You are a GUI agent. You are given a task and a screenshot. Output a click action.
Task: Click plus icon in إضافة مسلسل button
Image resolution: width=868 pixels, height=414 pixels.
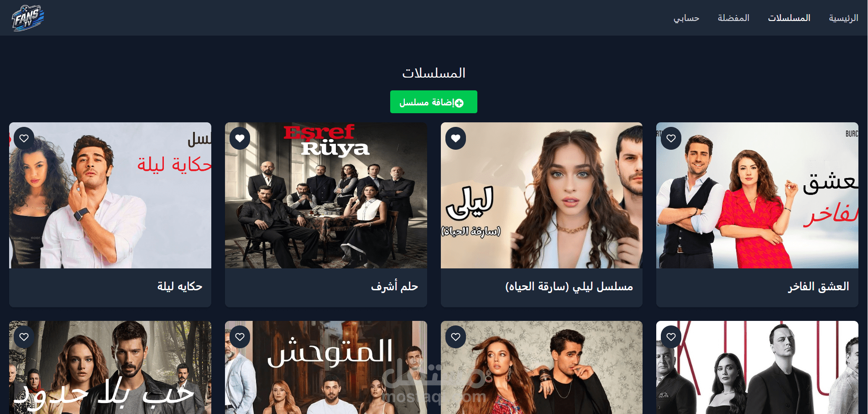(x=459, y=103)
